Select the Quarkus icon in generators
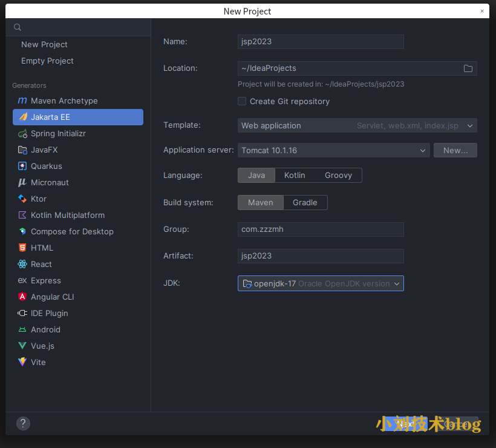The width and height of the screenshot is (496, 448). pyautogui.click(x=22, y=166)
